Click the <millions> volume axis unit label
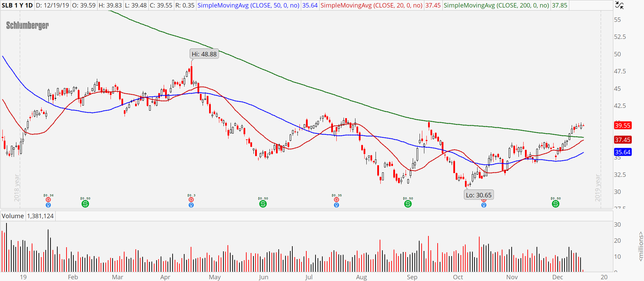The height and width of the screenshot is (281, 644). click(x=641, y=247)
